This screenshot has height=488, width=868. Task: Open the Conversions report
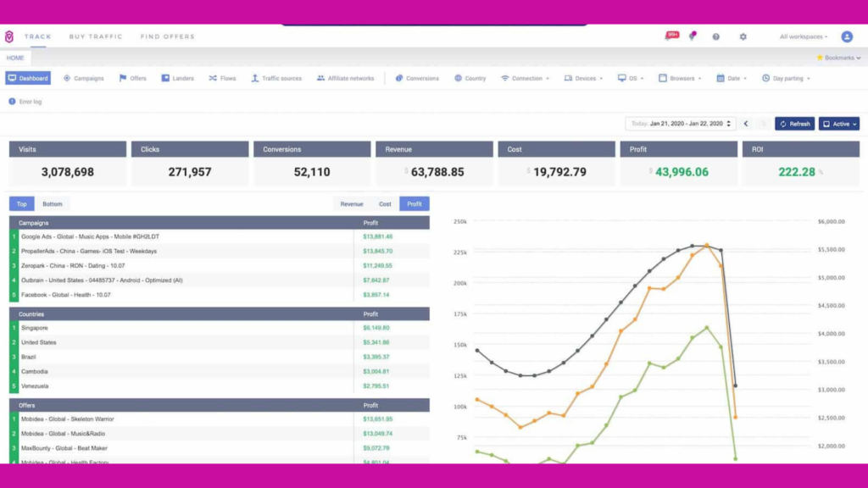(417, 79)
